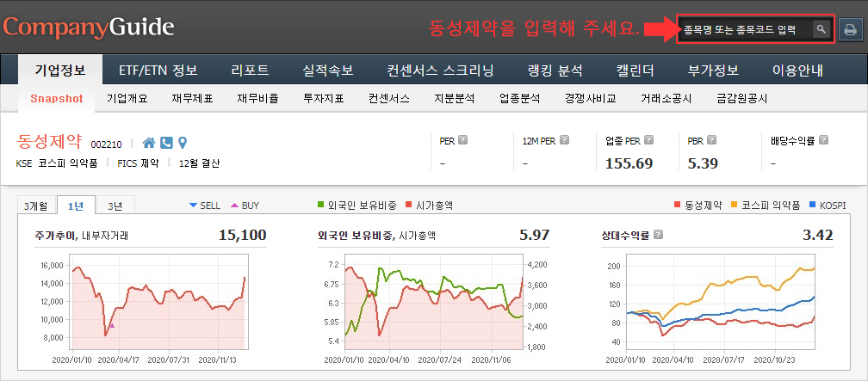Select the 1년 chart period tab
Screen dimensions: 868x381
click(x=76, y=206)
